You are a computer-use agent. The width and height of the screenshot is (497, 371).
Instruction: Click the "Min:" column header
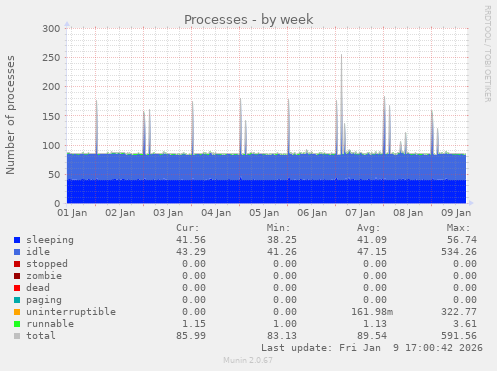point(278,228)
